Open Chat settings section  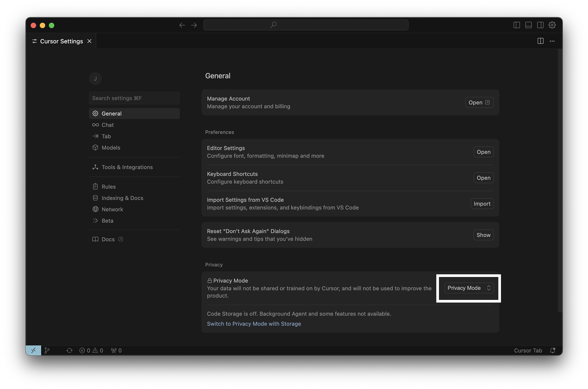coord(134,125)
